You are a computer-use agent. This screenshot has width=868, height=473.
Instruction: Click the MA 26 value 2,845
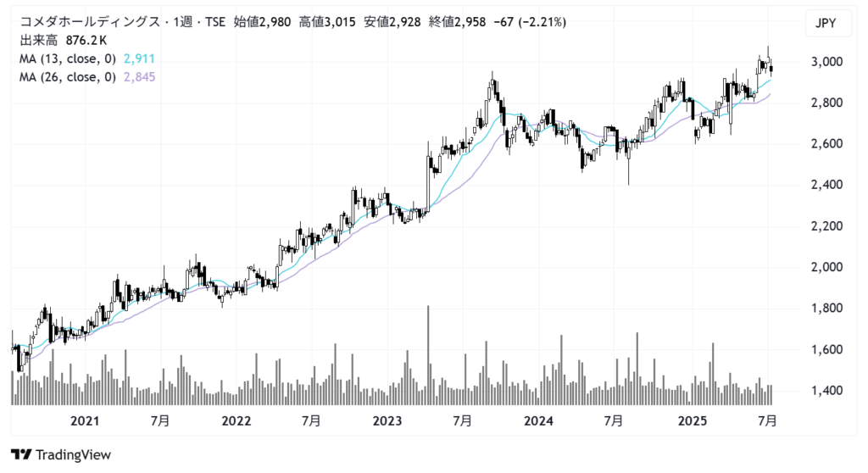coord(139,77)
